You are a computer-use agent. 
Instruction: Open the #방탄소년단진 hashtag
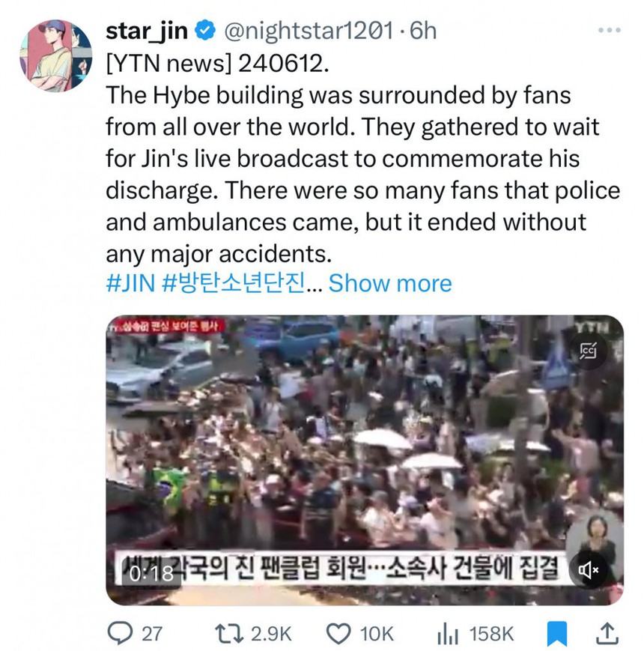(233, 283)
